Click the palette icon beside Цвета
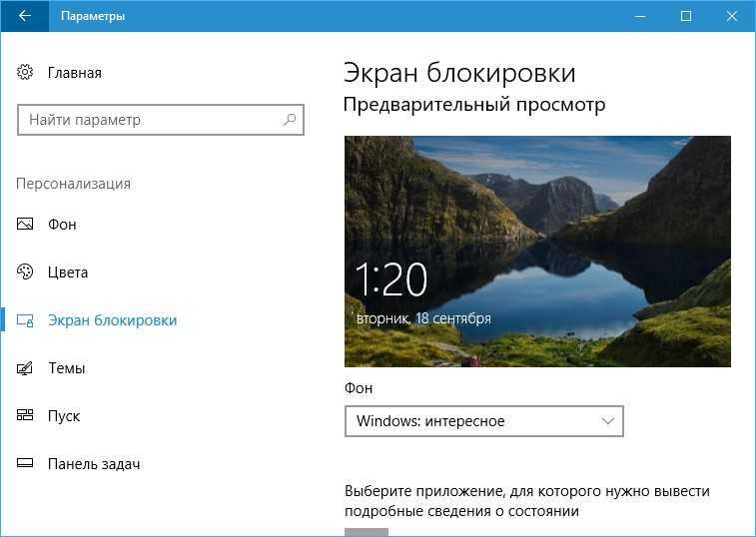756x537 pixels. pos(25,271)
